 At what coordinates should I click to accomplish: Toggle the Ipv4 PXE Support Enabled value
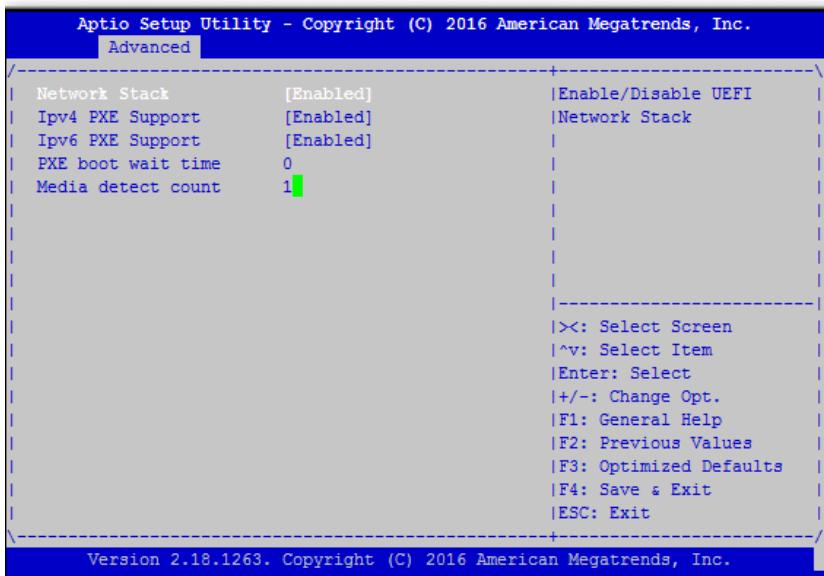(x=328, y=117)
